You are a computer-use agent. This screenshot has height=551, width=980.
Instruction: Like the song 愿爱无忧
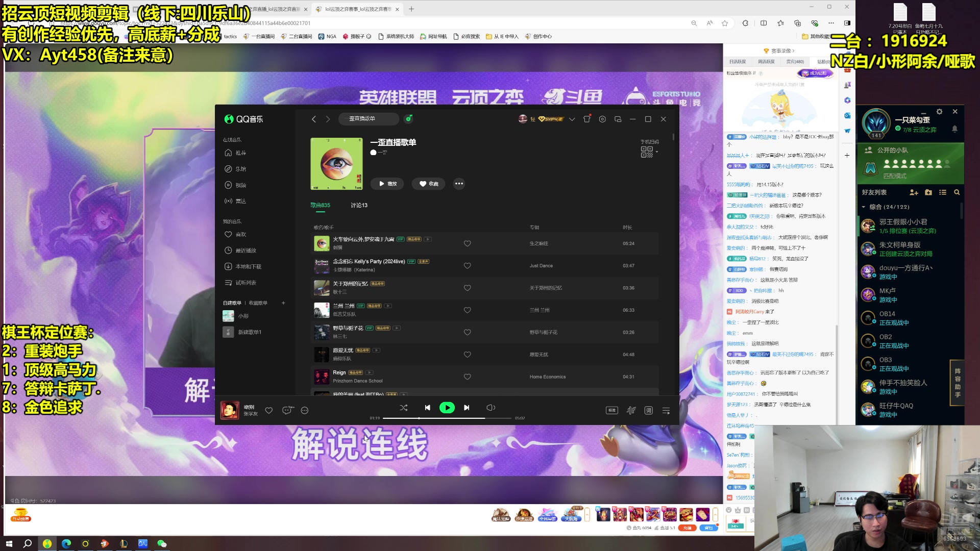click(467, 355)
